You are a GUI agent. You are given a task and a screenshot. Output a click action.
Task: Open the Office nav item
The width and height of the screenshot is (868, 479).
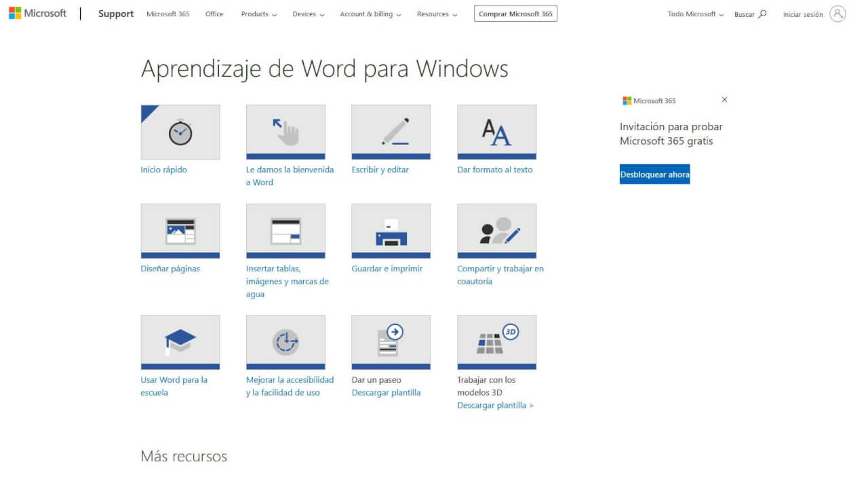[x=214, y=14]
